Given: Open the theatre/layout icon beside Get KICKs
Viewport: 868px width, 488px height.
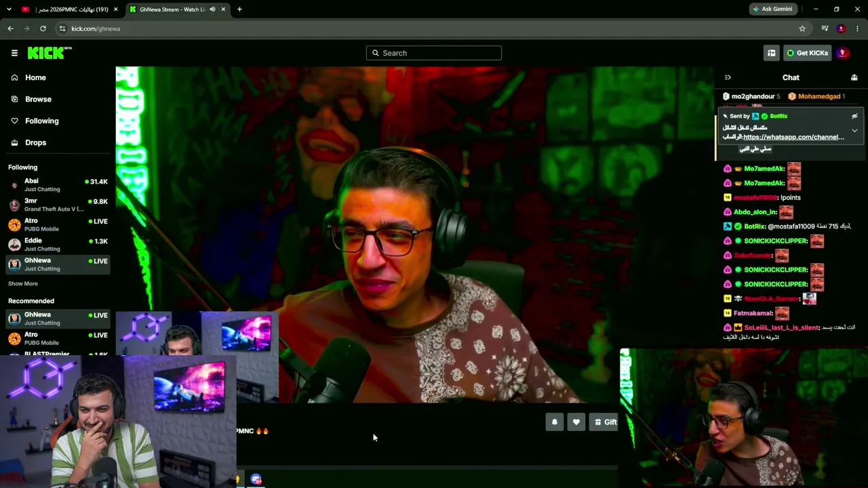Looking at the screenshot, I should click(x=772, y=53).
